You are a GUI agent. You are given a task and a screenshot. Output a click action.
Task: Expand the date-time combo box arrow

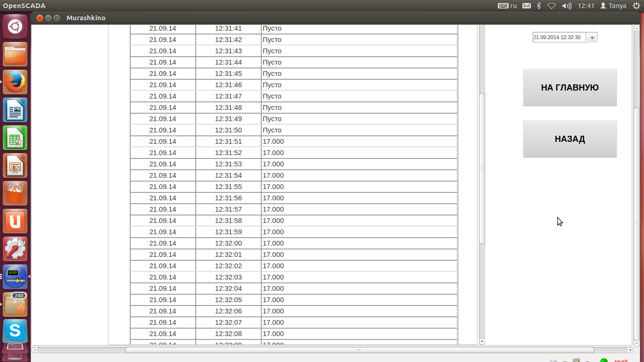pyautogui.click(x=592, y=38)
